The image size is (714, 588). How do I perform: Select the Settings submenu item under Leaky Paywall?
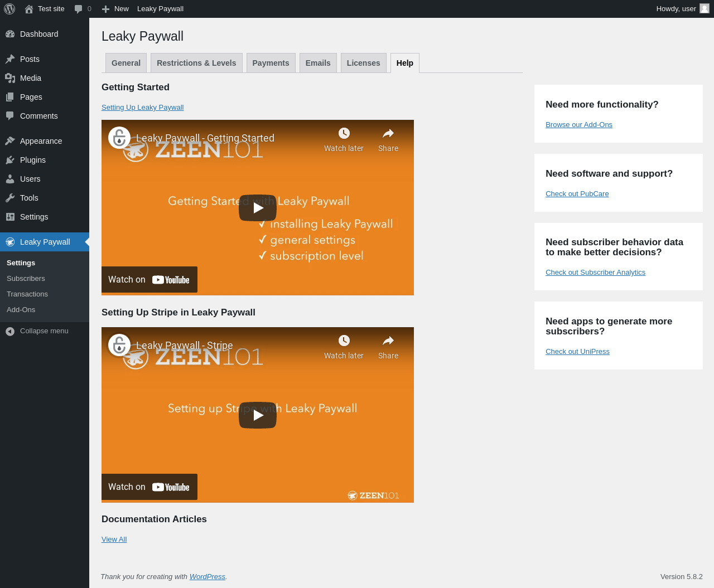pos(21,263)
